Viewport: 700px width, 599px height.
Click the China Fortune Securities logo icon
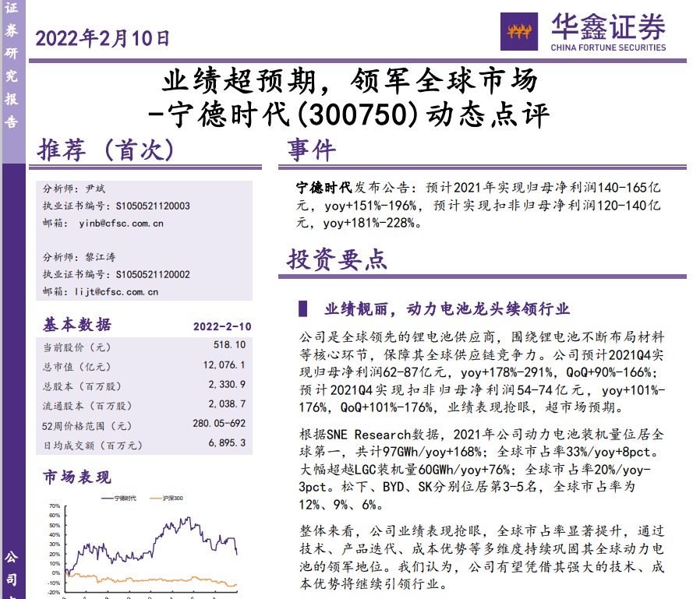point(521,32)
